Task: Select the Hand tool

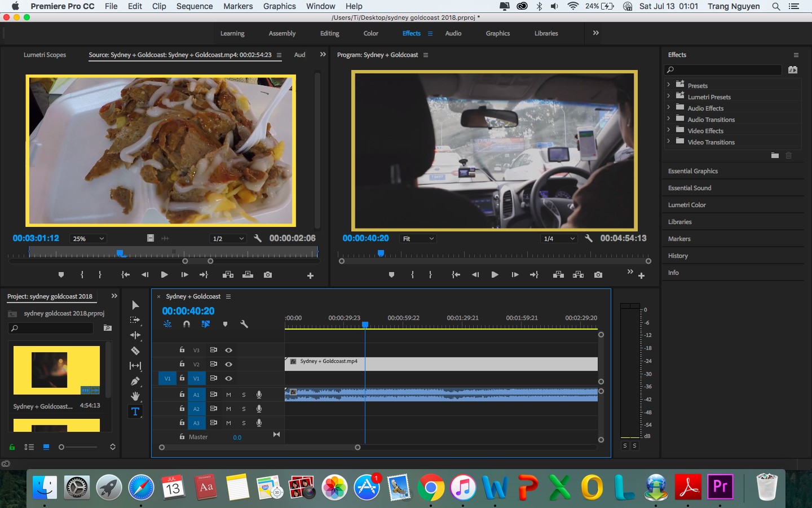Action: point(135,396)
